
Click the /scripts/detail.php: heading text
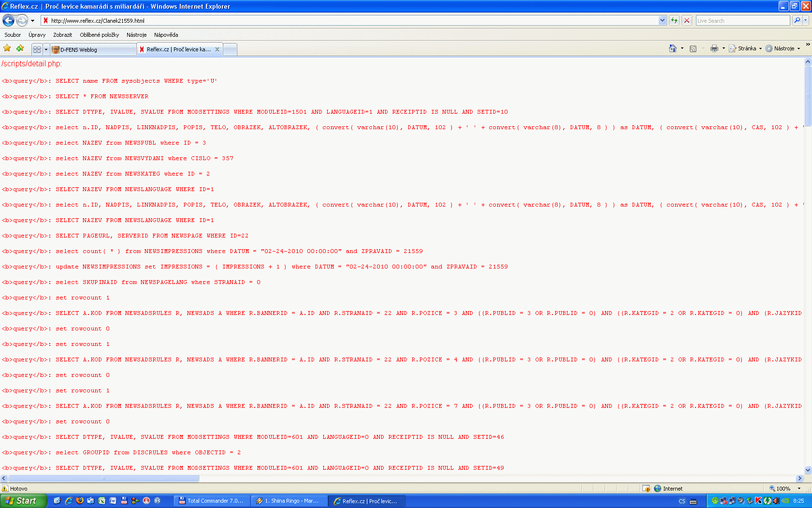[x=31, y=64]
